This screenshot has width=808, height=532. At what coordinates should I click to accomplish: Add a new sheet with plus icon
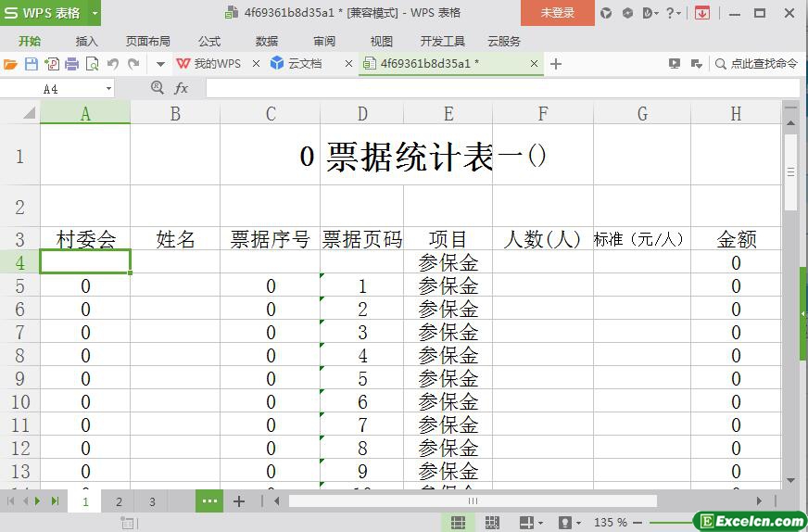point(238,501)
